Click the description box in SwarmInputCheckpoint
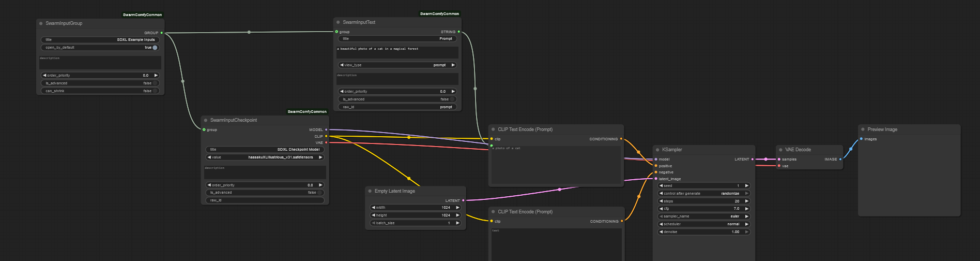 coord(265,172)
